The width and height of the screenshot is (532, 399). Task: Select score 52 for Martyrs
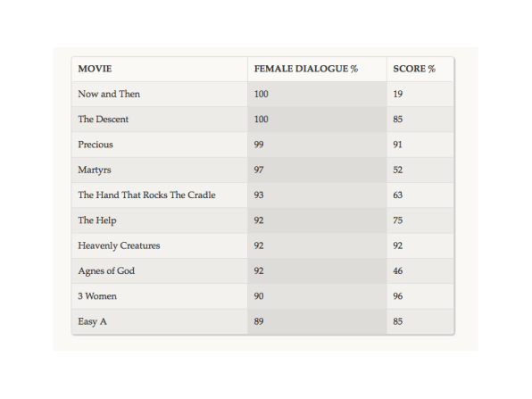click(397, 170)
